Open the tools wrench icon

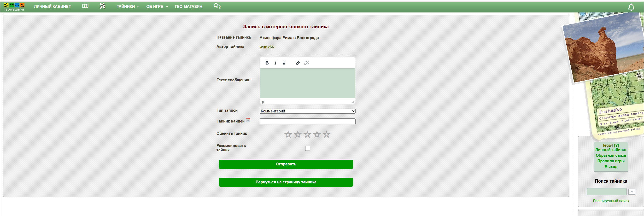click(103, 6)
